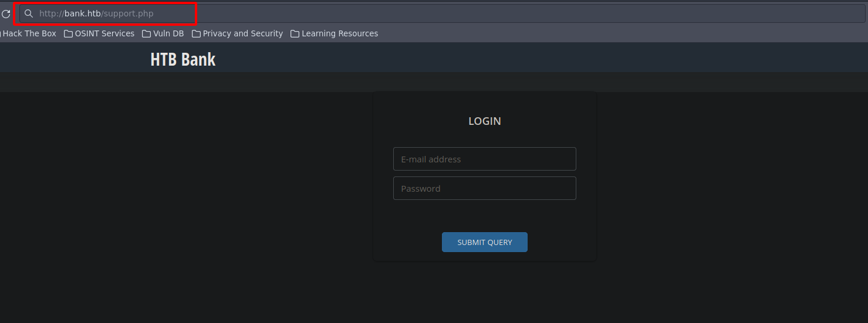Expand the OSINT Services bookmark folder
This screenshot has height=323, width=868.
click(x=104, y=34)
